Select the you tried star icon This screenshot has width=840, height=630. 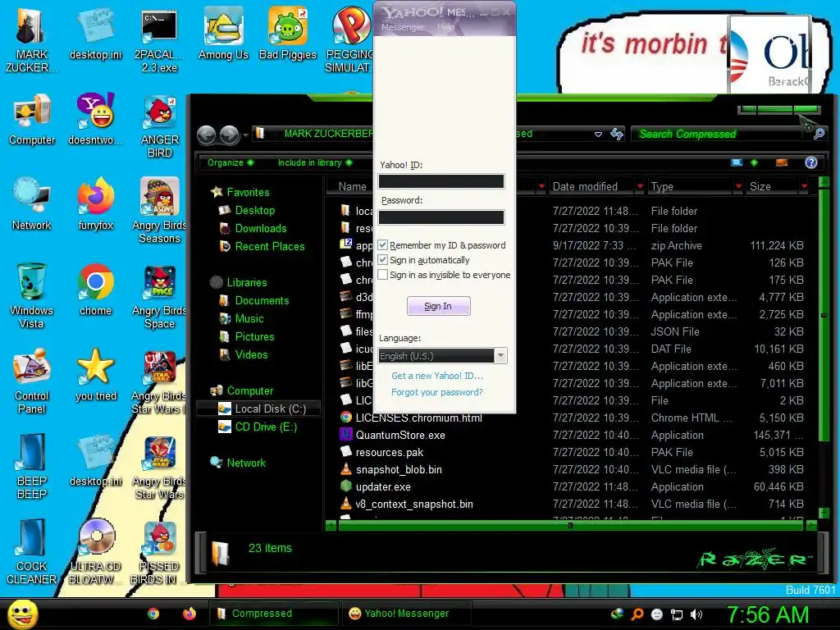(95, 375)
